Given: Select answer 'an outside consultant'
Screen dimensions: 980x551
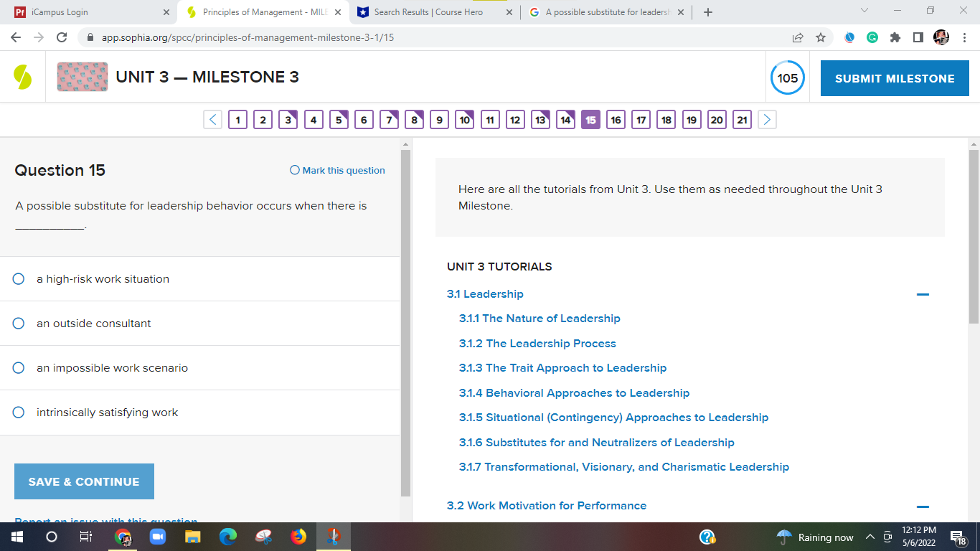Looking at the screenshot, I should pos(19,324).
